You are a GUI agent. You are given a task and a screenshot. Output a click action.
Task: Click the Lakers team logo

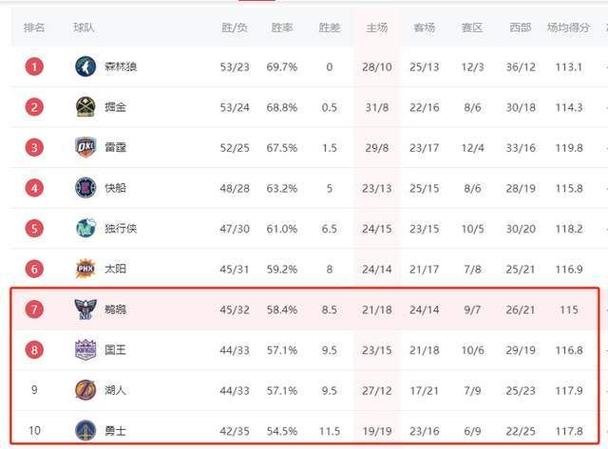click(85, 390)
